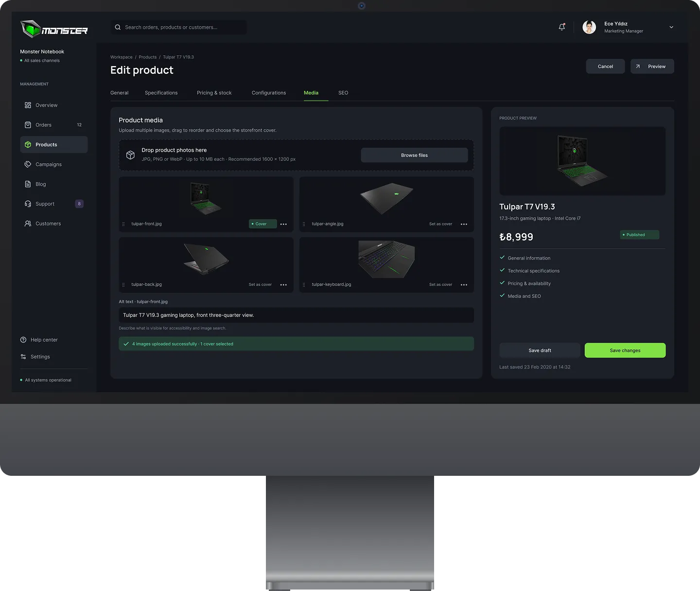The height and width of the screenshot is (591, 700).
Task: Click drag handle of tulpar-keyboard.jpg
Action: 304,285
